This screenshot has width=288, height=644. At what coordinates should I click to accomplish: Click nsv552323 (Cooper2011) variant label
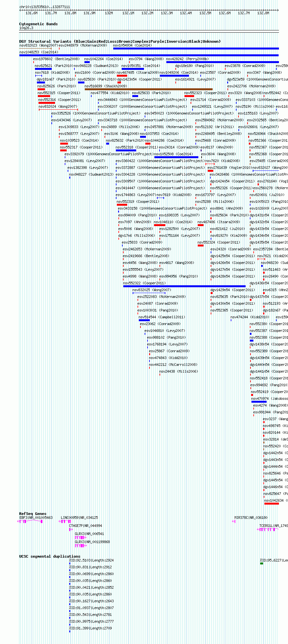pyautogui.click(x=205, y=93)
